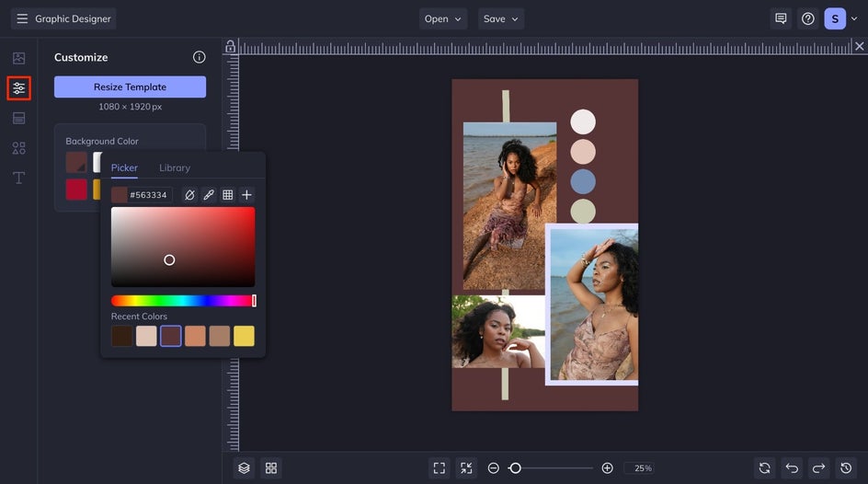The image size is (868, 484).
Task: Switch to the Picker tab
Action: click(124, 167)
